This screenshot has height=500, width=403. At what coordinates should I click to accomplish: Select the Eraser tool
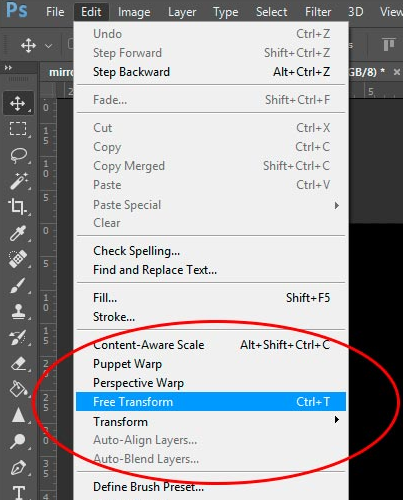pos(18,364)
